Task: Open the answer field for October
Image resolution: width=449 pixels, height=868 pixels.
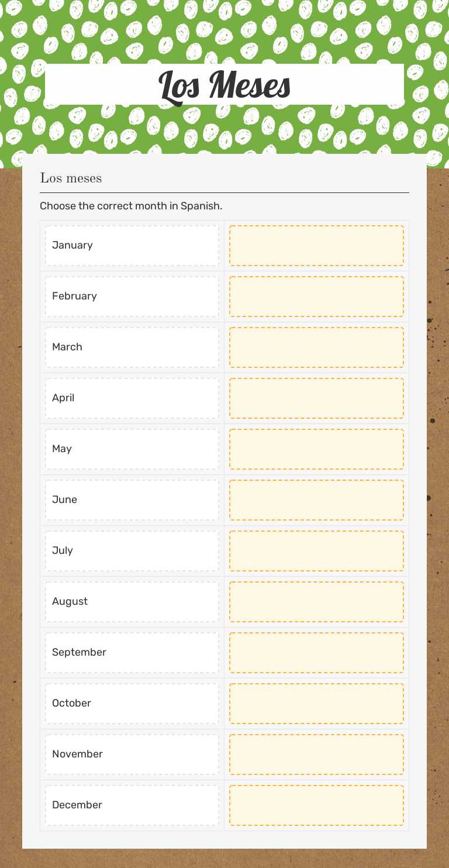Action: (x=316, y=704)
